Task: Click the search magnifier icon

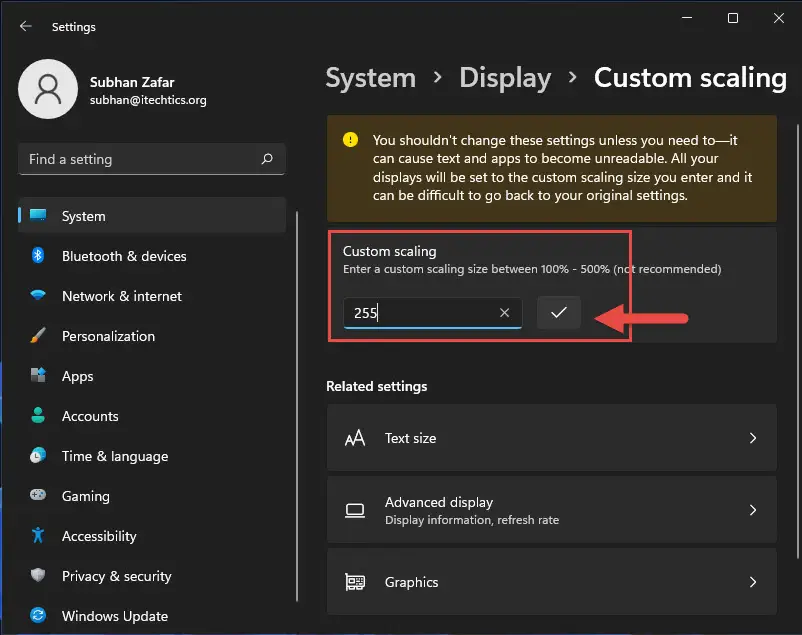Action: point(267,159)
